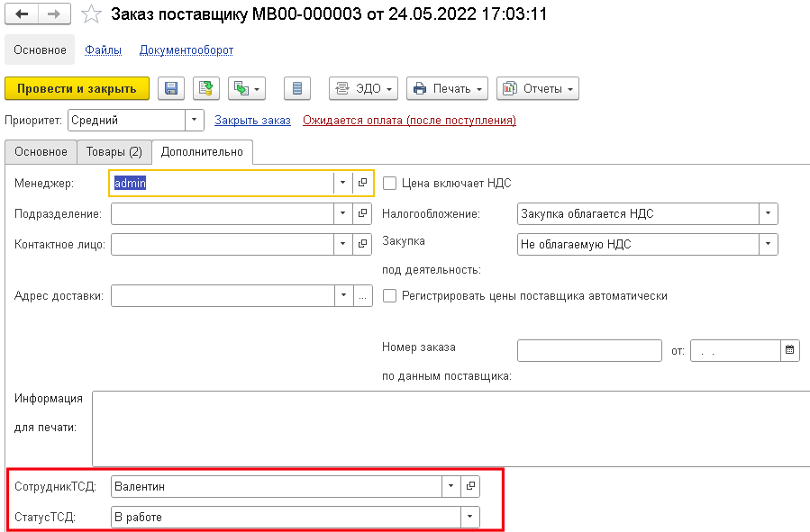Open the СотрудникТСД Валентин record form

[470, 486]
